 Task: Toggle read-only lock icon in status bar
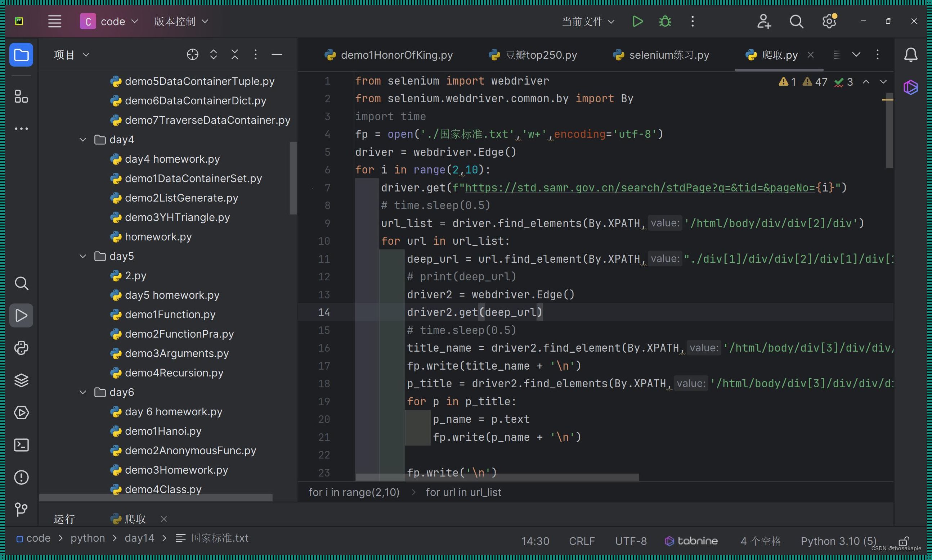click(904, 541)
